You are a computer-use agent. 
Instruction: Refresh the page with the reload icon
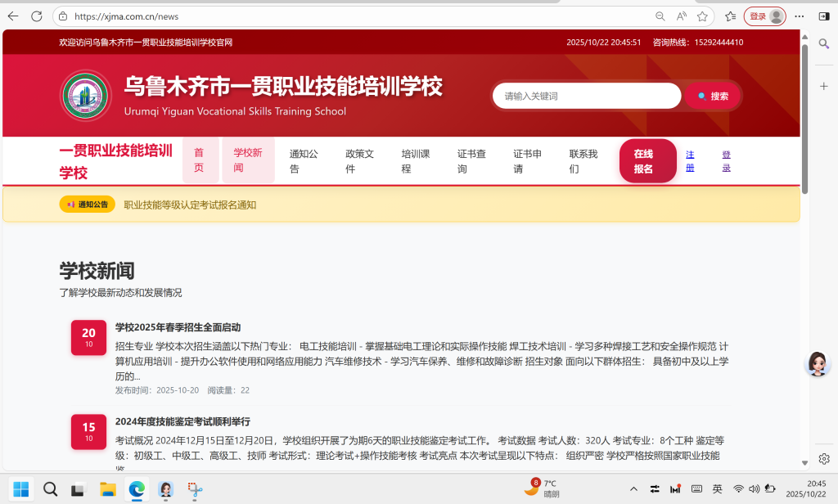coord(37,16)
